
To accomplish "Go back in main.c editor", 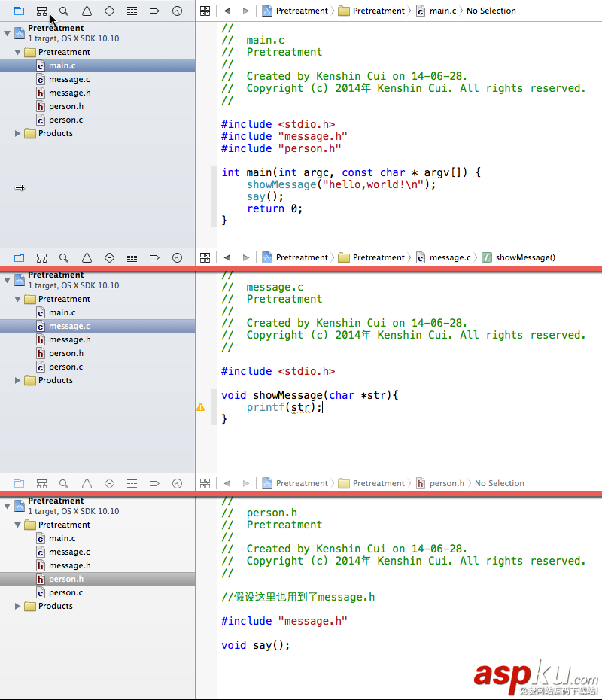I will [227, 11].
